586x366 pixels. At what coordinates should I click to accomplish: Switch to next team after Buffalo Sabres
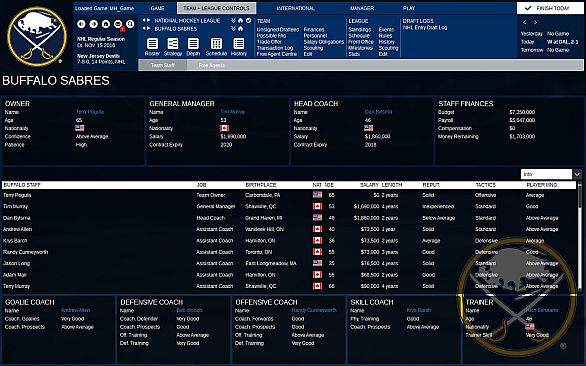(148, 28)
